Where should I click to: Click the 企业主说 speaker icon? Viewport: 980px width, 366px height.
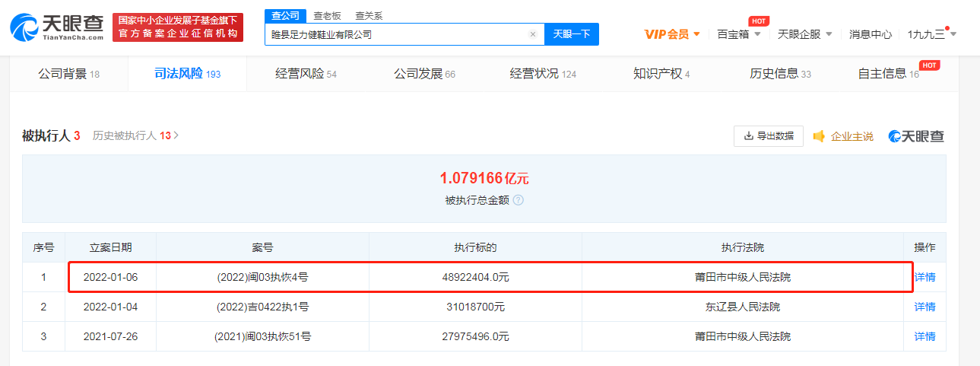point(819,136)
